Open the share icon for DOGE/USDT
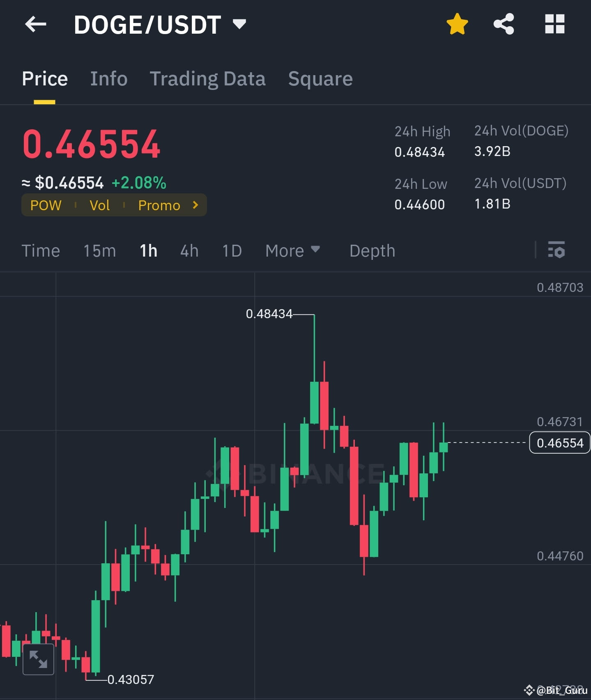591x700 pixels. [504, 24]
